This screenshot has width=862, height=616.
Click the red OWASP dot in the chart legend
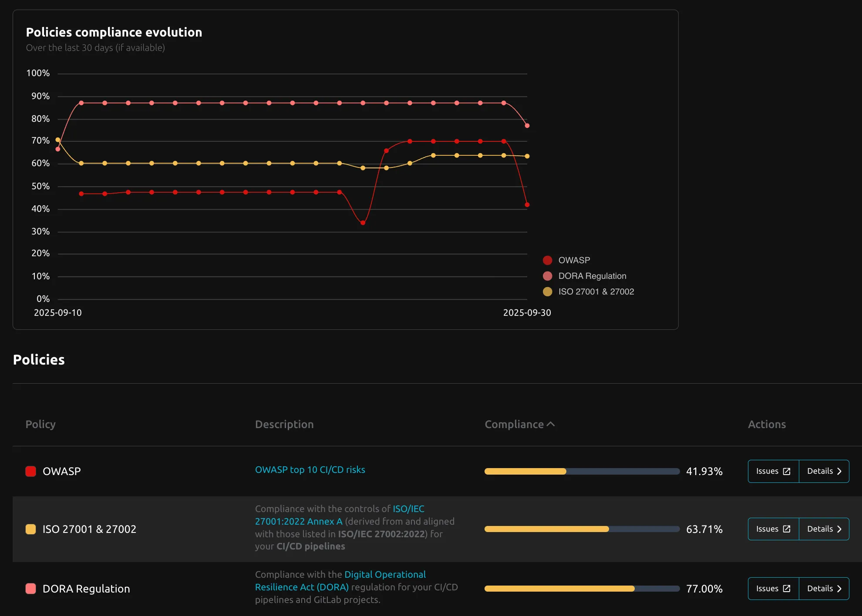[x=547, y=260]
